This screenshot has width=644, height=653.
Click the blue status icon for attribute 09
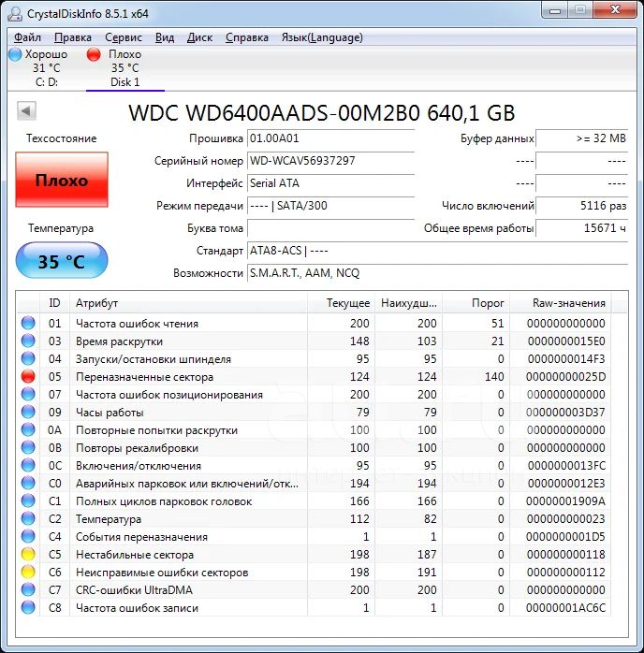28,412
